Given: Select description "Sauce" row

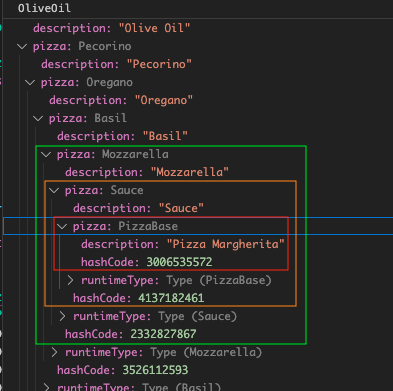Looking at the screenshot, I should [198, 208].
